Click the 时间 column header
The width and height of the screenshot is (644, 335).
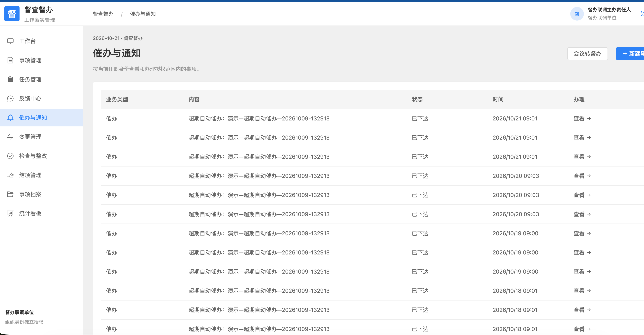pyautogui.click(x=498, y=99)
